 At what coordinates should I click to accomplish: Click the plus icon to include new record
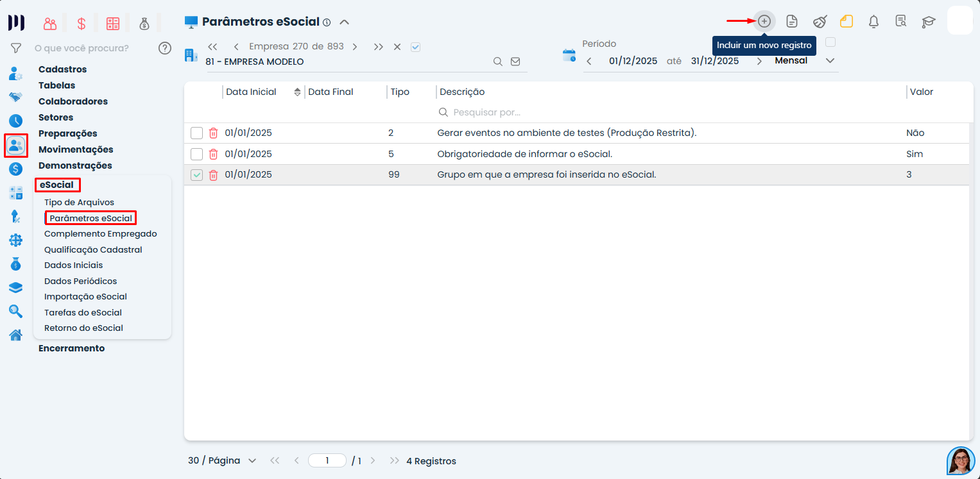tap(764, 21)
